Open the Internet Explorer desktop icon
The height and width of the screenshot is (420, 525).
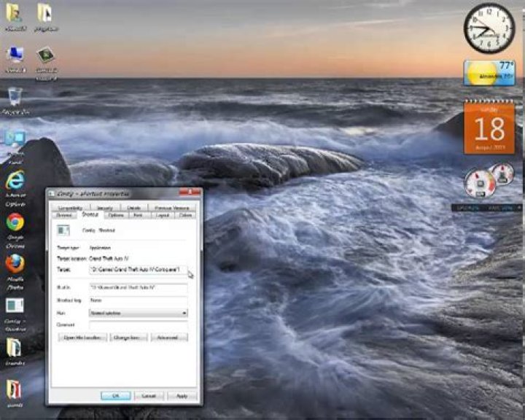point(15,181)
